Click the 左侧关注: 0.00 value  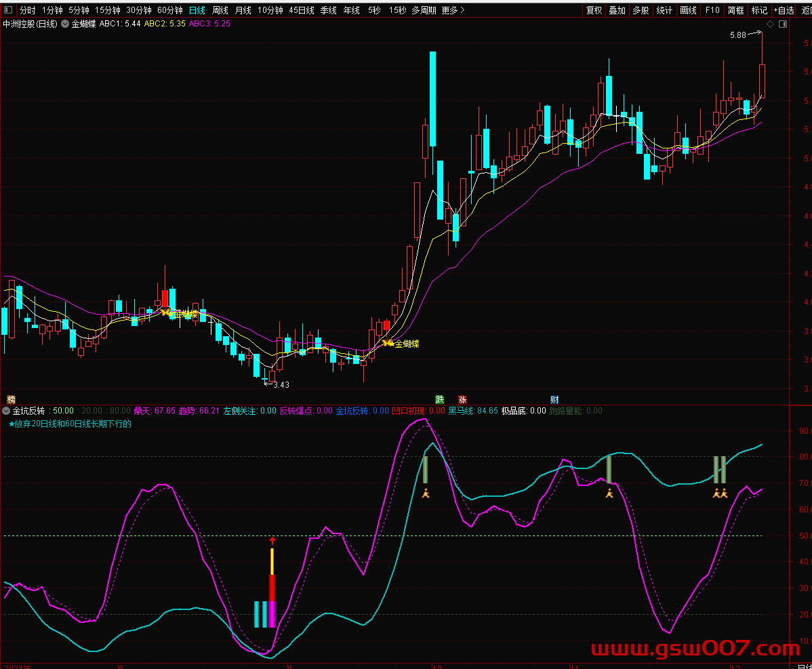(x=249, y=411)
